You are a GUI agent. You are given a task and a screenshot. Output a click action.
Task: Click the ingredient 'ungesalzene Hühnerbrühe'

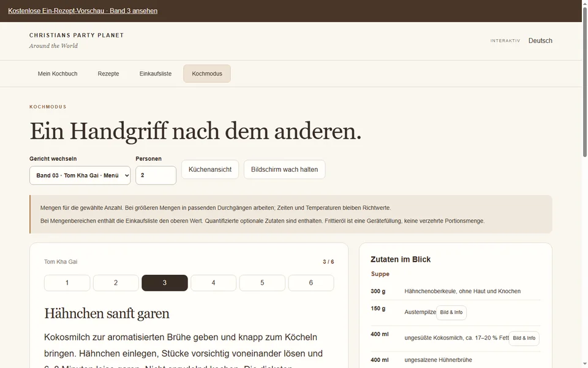pos(438,360)
